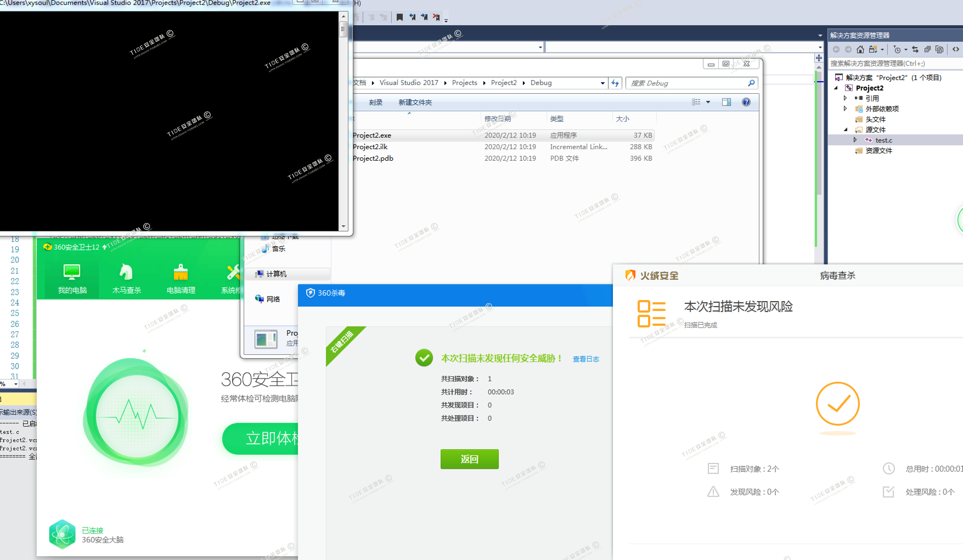The height and width of the screenshot is (560, 963).
Task: Click 新建文件夹 in the Explorer toolbar
Action: point(415,102)
